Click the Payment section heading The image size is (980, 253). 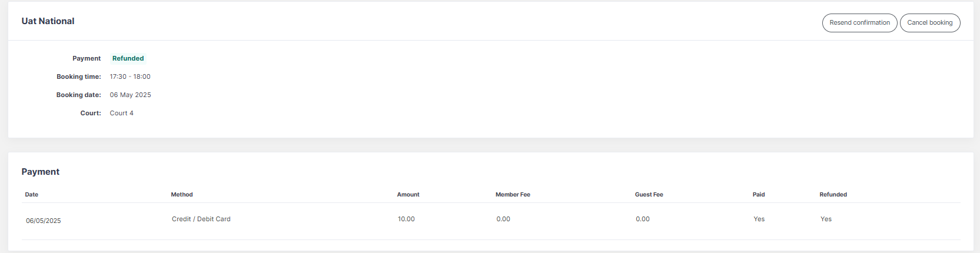(x=41, y=172)
